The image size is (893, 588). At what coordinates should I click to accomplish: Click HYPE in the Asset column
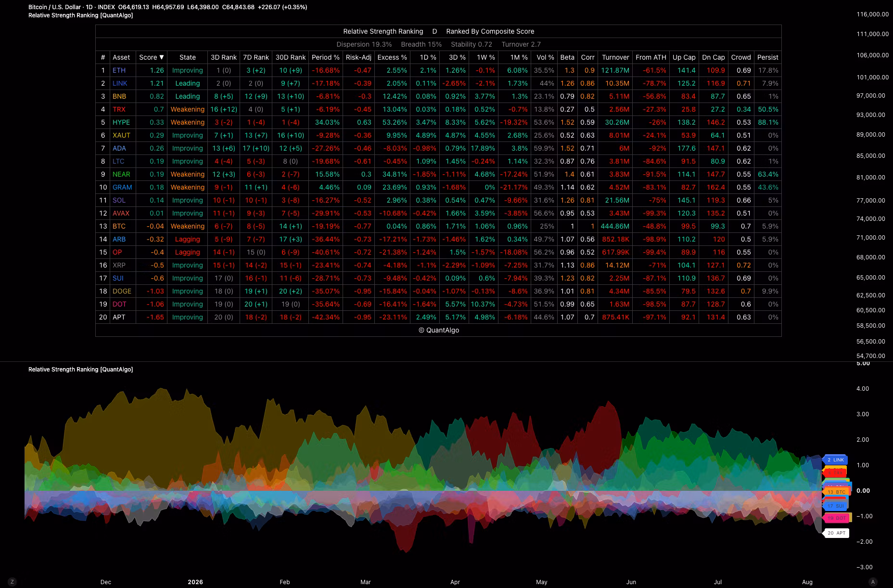point(121,122)
